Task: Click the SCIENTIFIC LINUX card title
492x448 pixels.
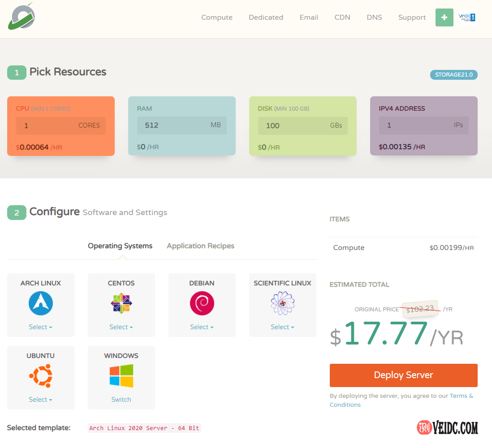Action: pos(282,283)
